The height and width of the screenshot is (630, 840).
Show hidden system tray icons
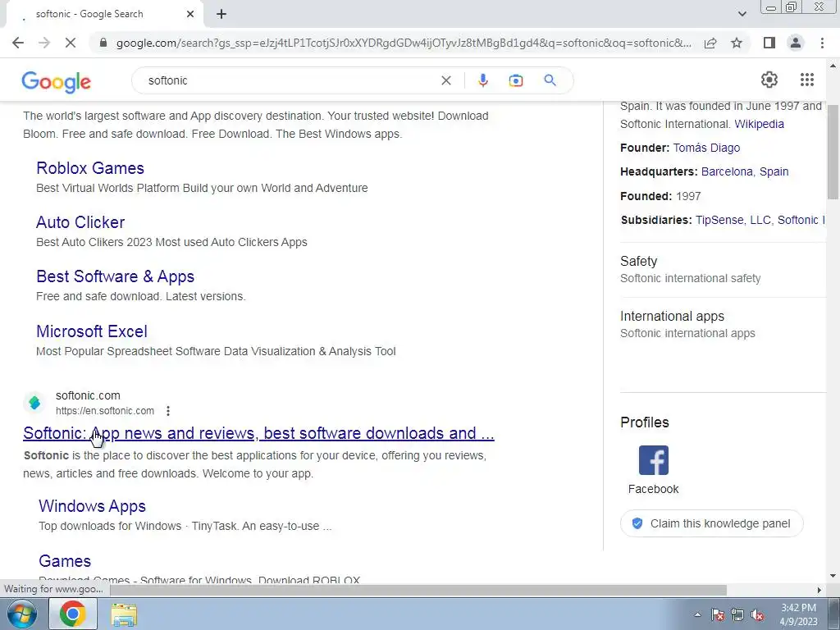tap(697, 614)
